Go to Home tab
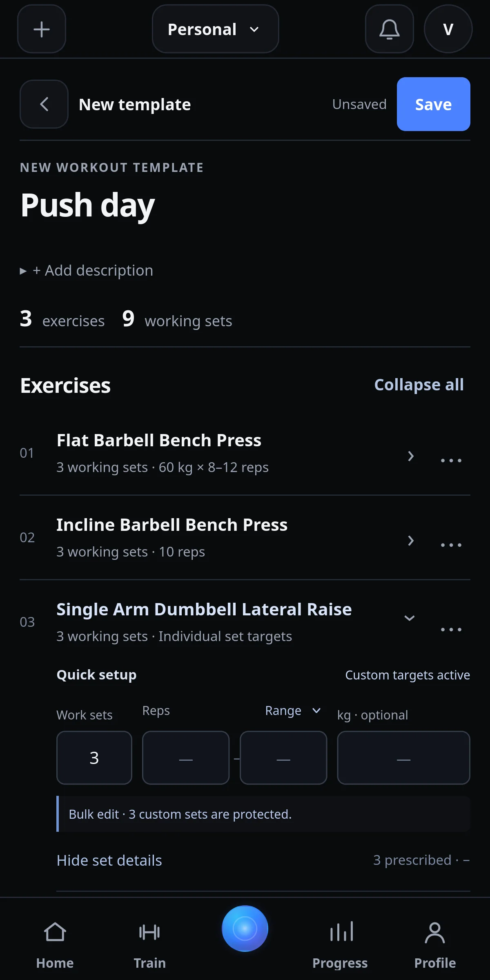490x980 pixels. click(x=55, y=945)
